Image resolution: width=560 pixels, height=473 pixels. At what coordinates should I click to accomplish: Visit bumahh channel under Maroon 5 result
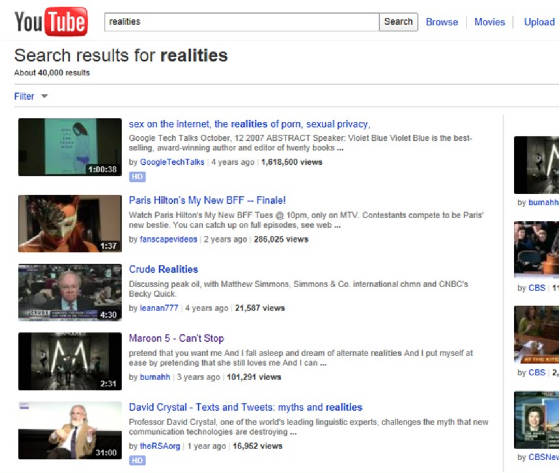click(155, 377)
